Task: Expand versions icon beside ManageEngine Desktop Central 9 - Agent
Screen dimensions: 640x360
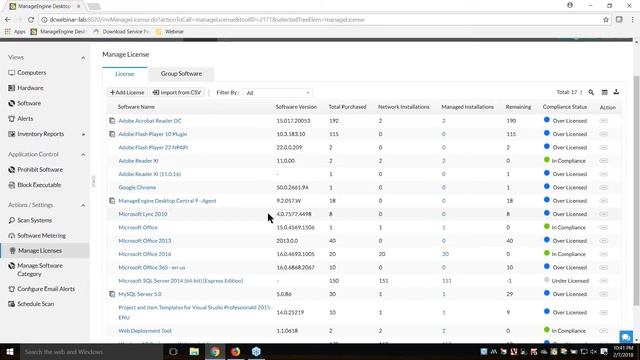Action: point(112,201)
